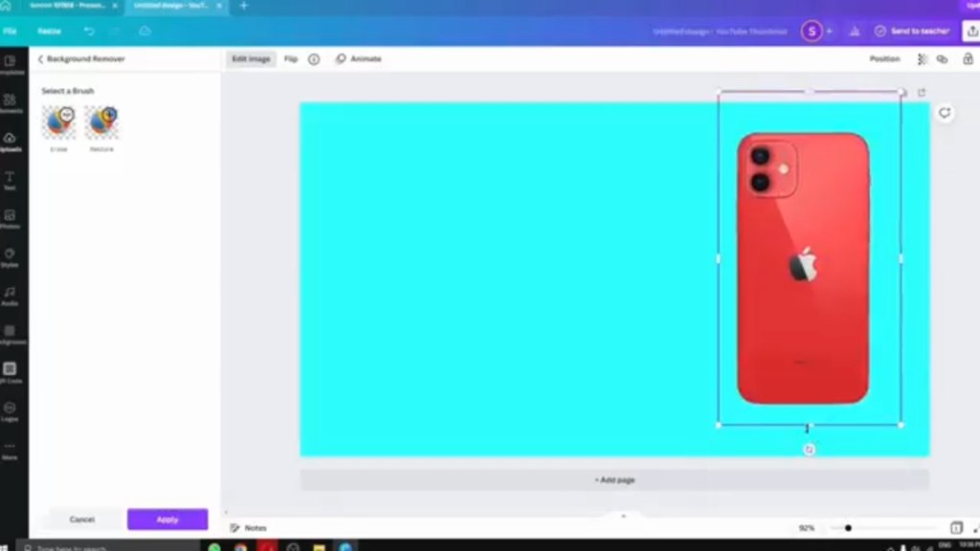The image size is (980, 551).
Task: Click the cloud save status icon
Action: [x=145, y=31]
